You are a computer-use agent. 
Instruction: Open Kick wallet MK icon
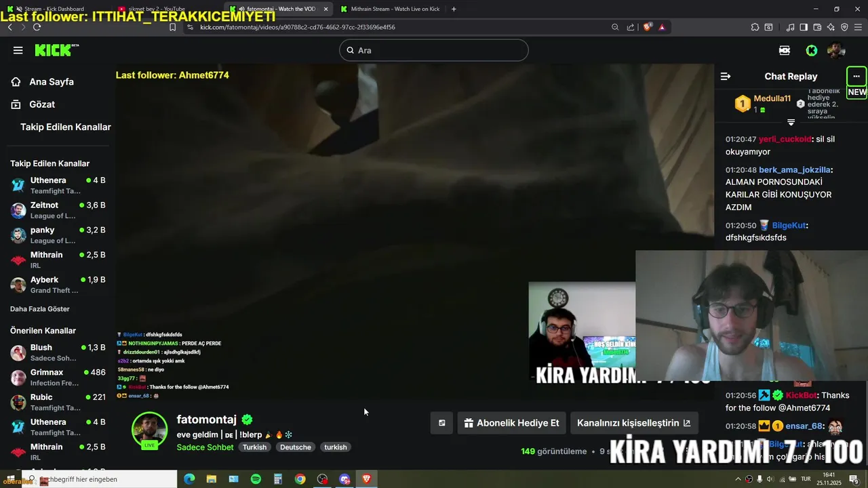tap(785, 50)
